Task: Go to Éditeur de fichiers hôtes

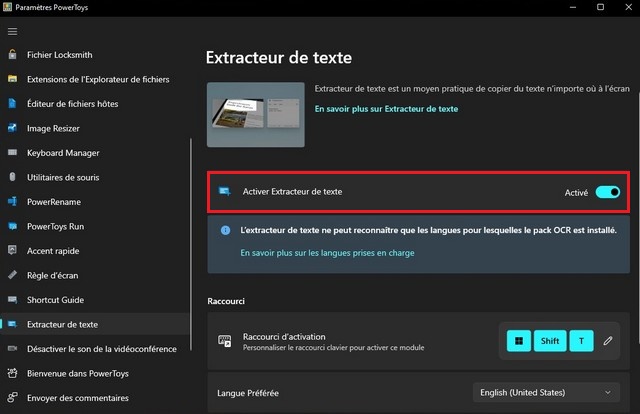Action: (x=96, y=103)
